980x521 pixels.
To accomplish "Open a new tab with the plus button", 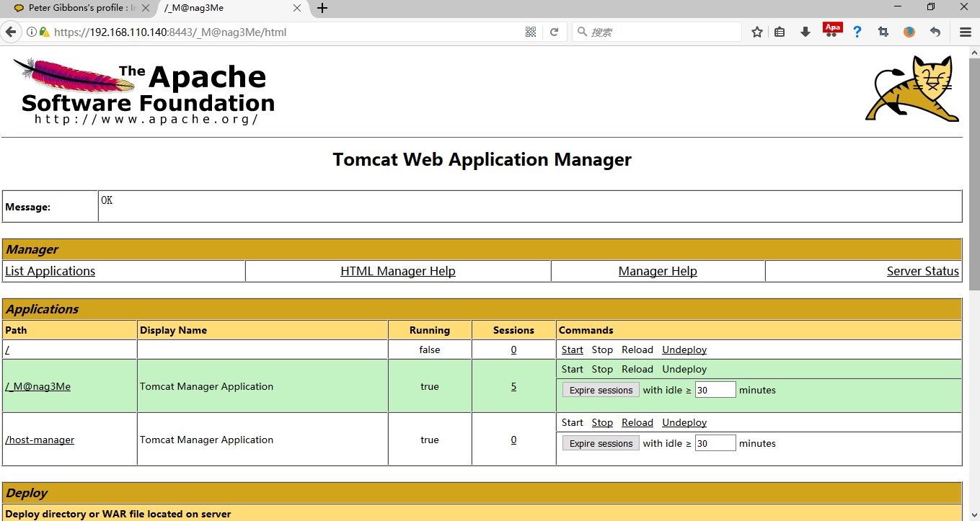I will pos(322,8).
